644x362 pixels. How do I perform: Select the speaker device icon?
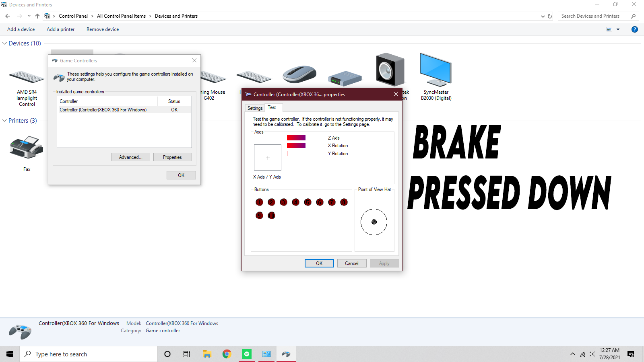point(390,69)
